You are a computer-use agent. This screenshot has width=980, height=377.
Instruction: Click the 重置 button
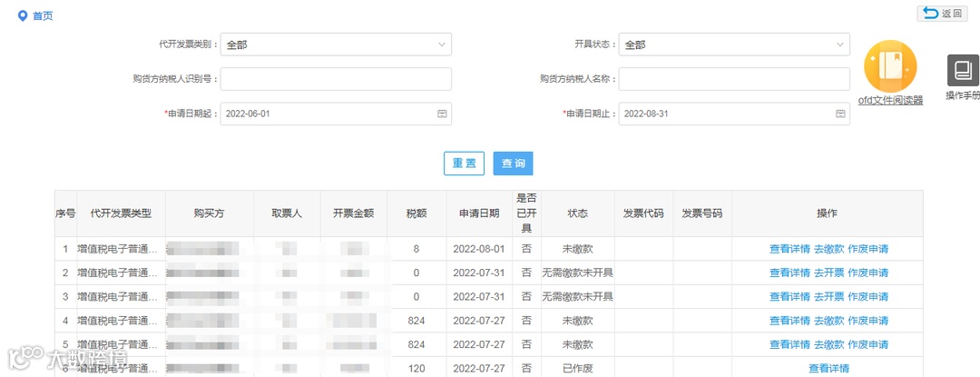pos(464,164)
